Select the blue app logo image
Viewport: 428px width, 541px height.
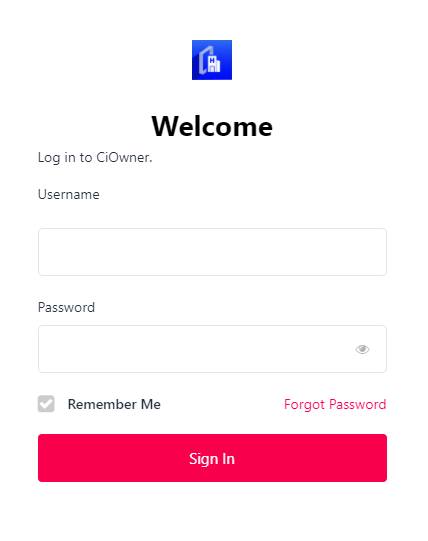coord(212,60)
